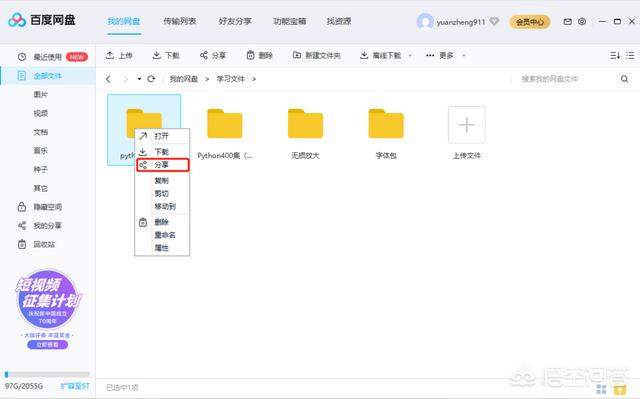Select the Python400集 folder icon
This screenshot has width=640, height=399.
224,123
